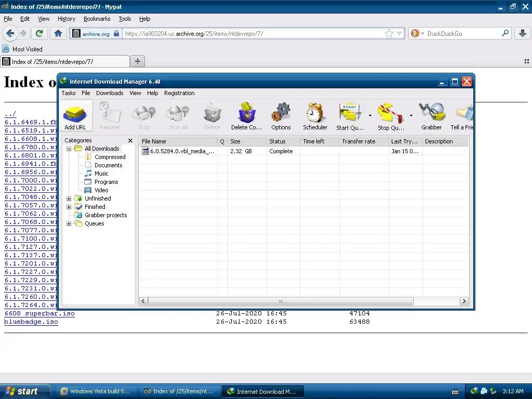Open the parent directory ../ link
Image resolution: width=532 pixels, height=399 pixels.
10,114
